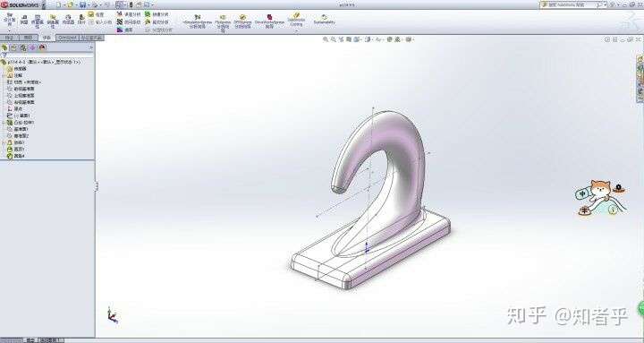Image resolution: width=644 pixels, height=343 pixels.
Task: Toggle Zebra Stripes display
Action: coord(129,21)
